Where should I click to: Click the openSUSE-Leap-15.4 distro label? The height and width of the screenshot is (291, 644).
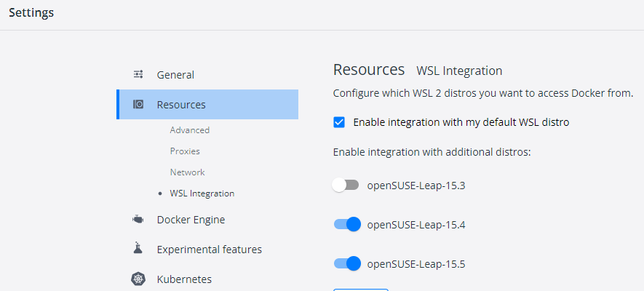[416, 225]
